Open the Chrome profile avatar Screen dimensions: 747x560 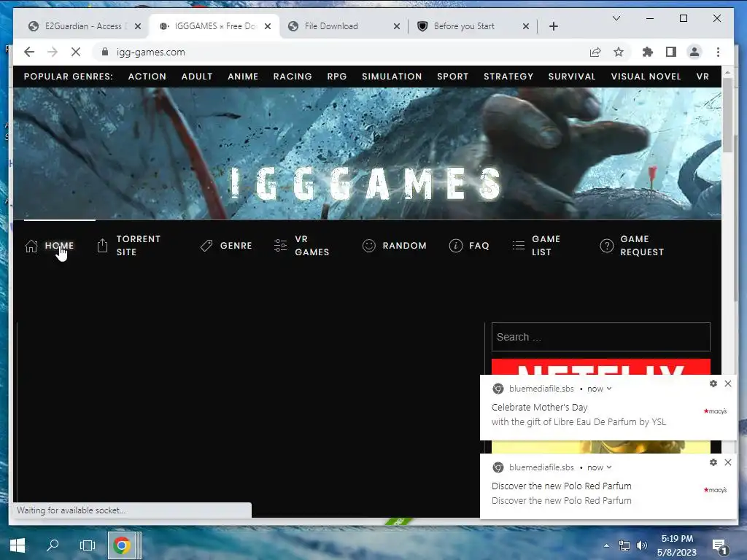point(694,52)
